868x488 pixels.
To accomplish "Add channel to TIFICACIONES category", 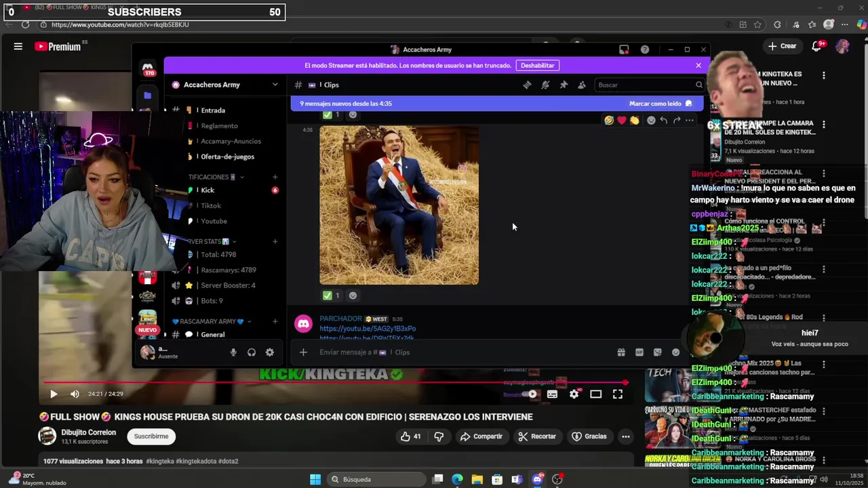I will click(275, 177).
